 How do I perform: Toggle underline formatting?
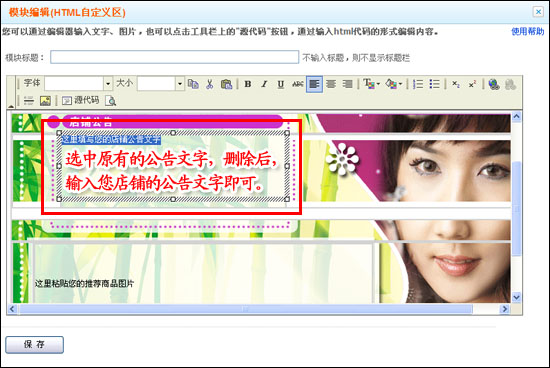coord(281,84)
